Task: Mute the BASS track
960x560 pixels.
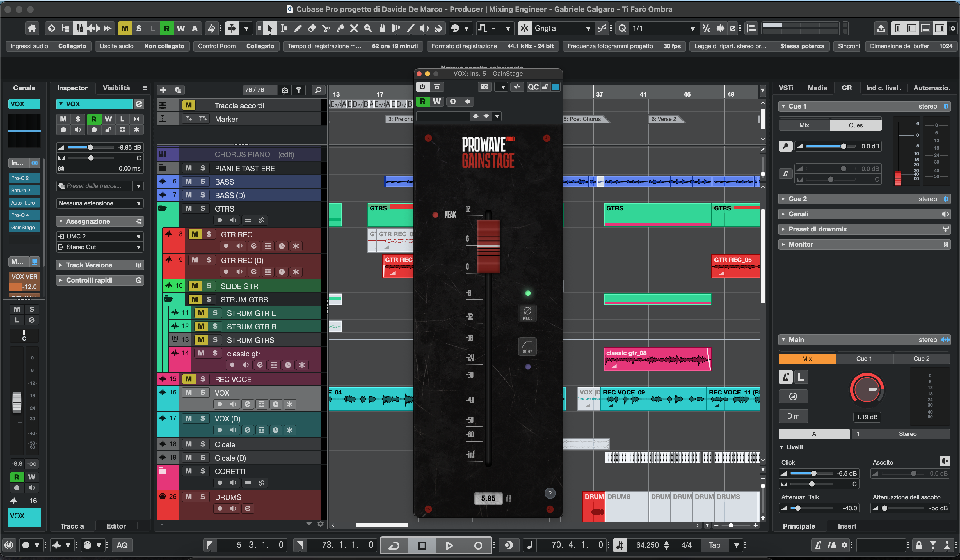Action: click(189, 182)
